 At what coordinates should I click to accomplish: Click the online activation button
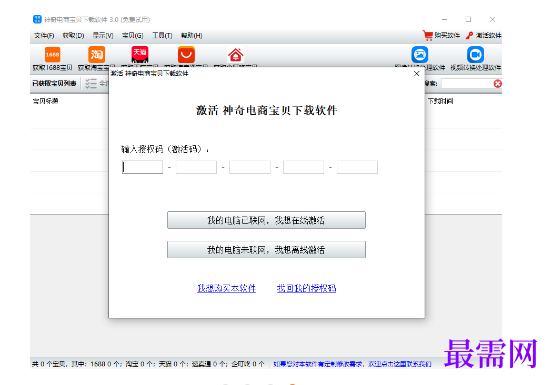[266, 220]
